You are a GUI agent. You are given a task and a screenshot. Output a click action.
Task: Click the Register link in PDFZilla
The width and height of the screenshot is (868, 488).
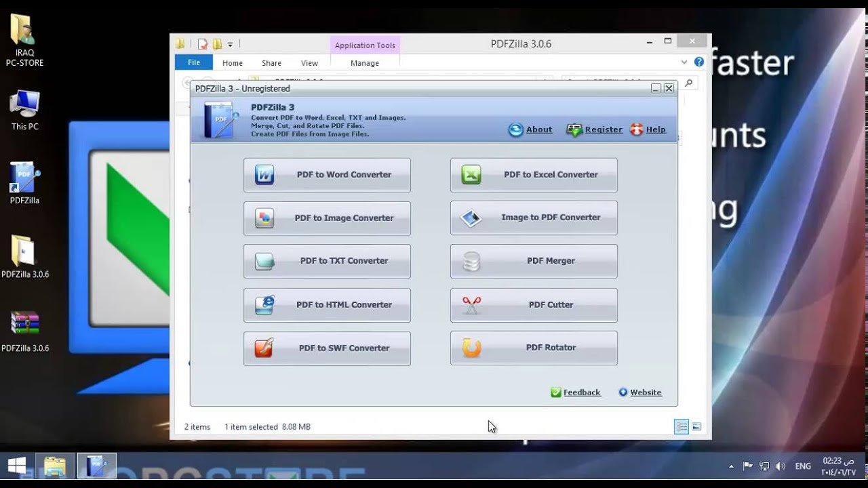click(x=604, y=129)
